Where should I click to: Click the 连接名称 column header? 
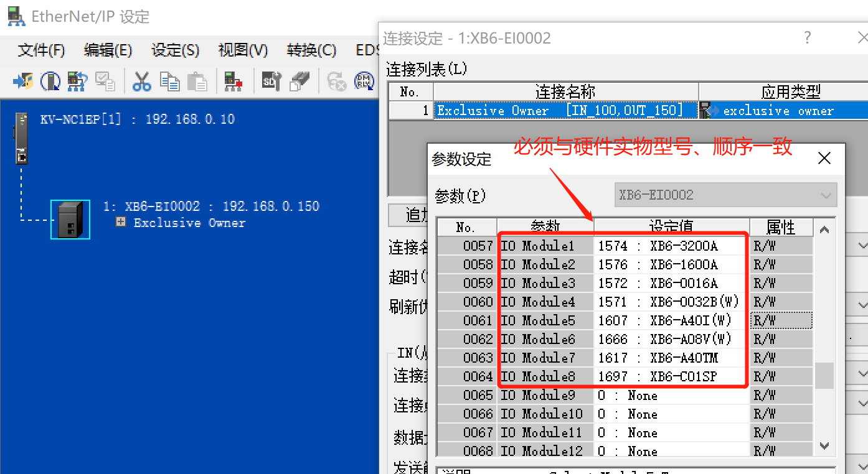tap(565, 92)
